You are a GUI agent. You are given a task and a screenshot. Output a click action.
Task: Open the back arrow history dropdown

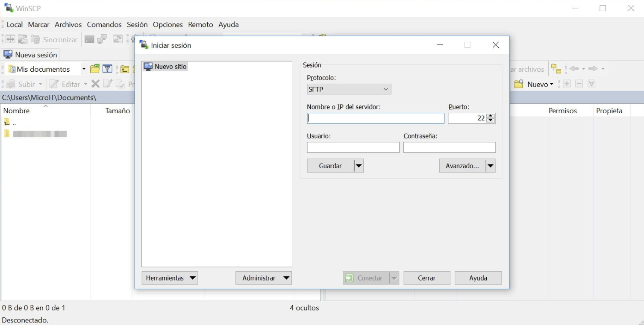(583, 69)
